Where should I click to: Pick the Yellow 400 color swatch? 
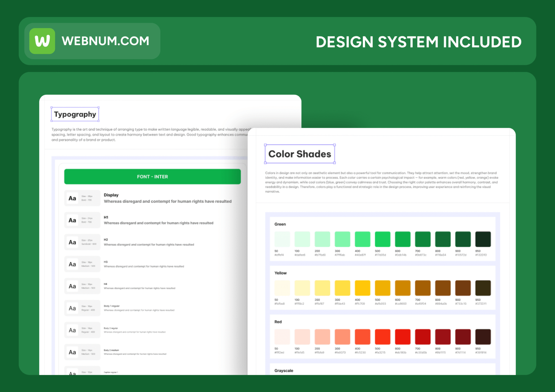[x=362, y=288]
